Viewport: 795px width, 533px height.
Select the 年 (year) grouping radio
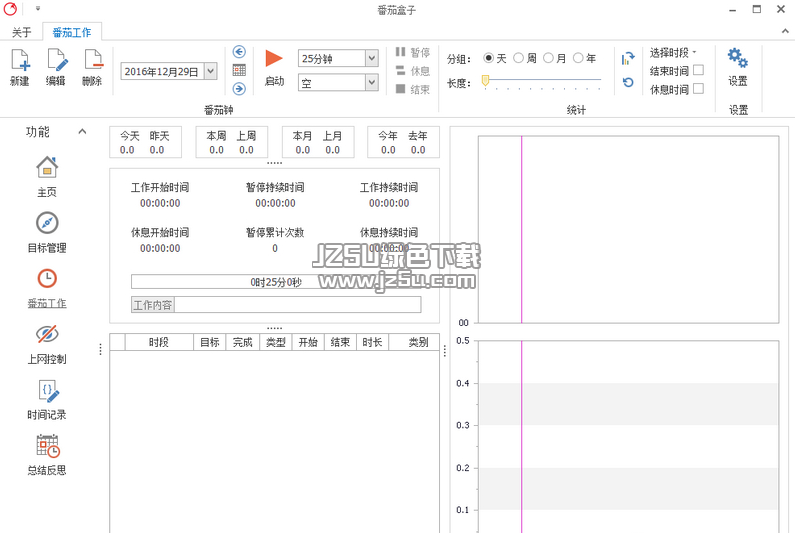pyautogui.click(x=578, y=58)
